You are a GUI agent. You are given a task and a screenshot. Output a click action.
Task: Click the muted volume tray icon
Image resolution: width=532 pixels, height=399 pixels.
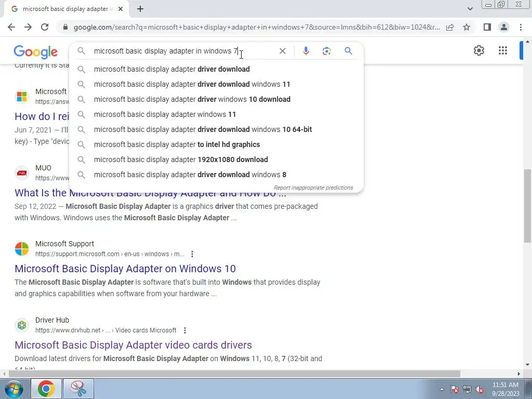click(x=480, y=390)
